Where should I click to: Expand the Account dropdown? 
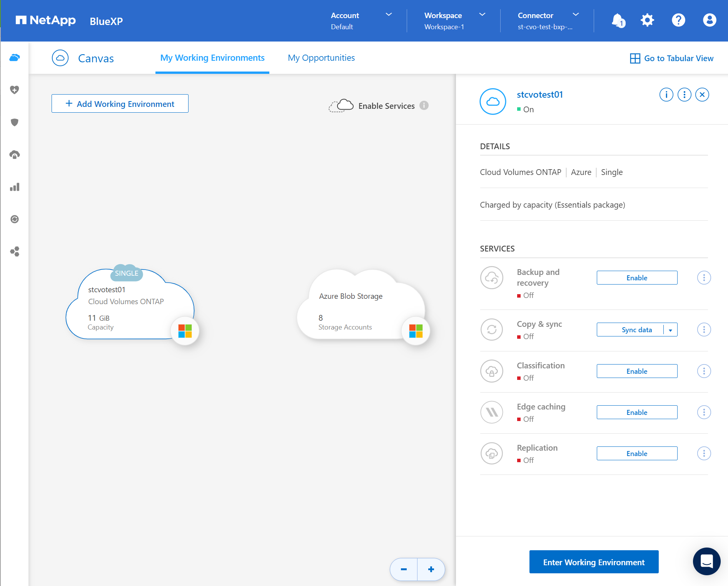(x=389, y=15)
